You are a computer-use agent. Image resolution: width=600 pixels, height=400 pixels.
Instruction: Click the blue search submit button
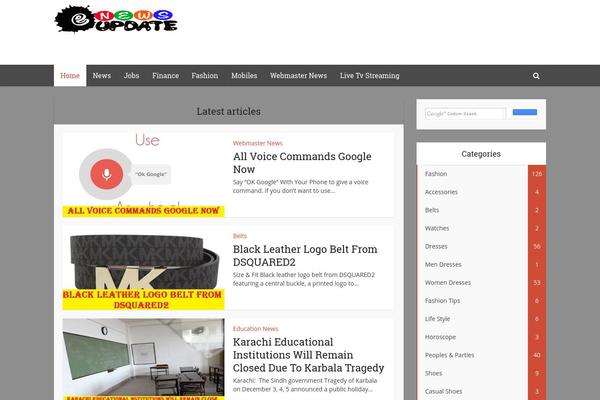point(525,112)
